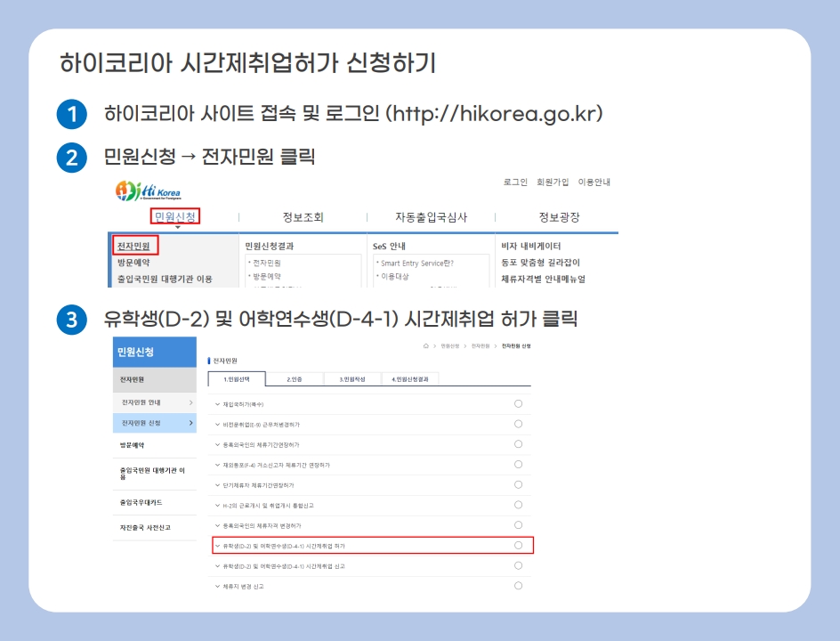Select 출입국민원 대행기관 이용 in the dropdown
840x641 pixels.
click(165, 280)
